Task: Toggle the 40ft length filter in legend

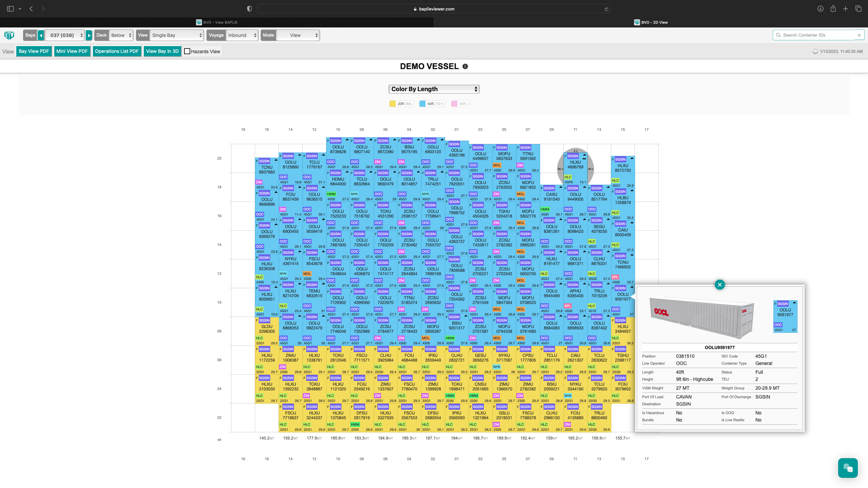Action: point(432,103)
